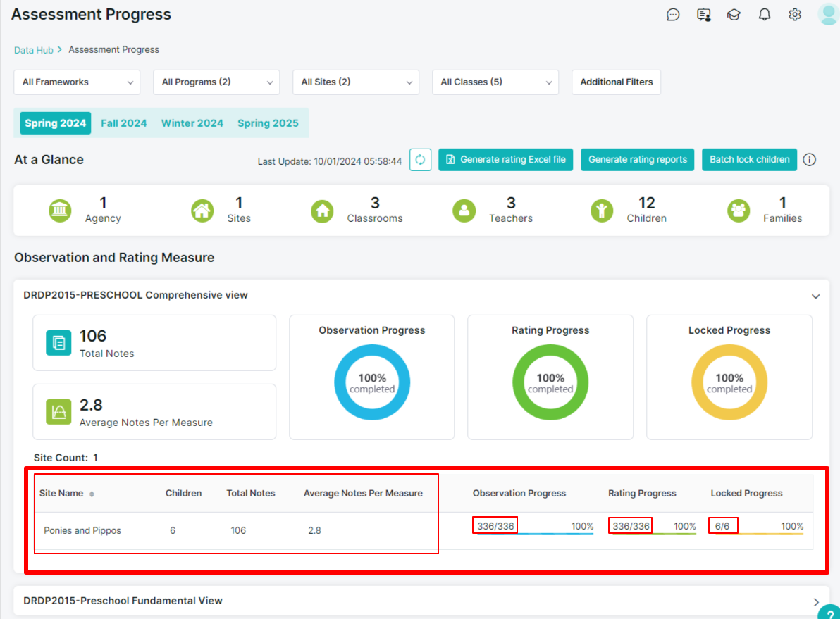Viewport: 840px width, 619px height.
Task: Click the Classrooms home icon
Action: click(322, 211)
